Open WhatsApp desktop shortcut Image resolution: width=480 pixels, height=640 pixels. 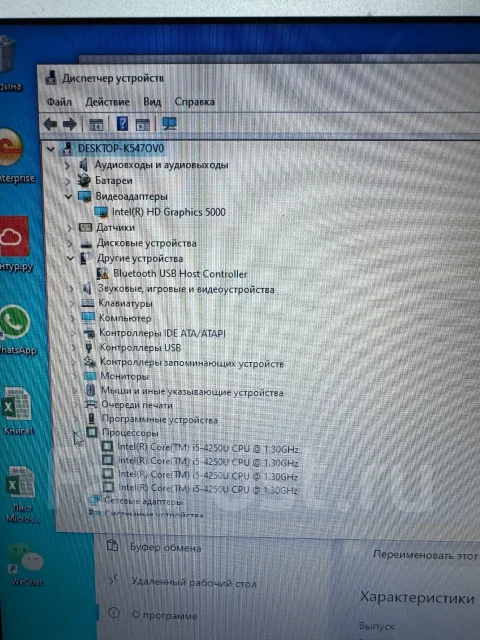pyautogui.click(x=16, y=331)
